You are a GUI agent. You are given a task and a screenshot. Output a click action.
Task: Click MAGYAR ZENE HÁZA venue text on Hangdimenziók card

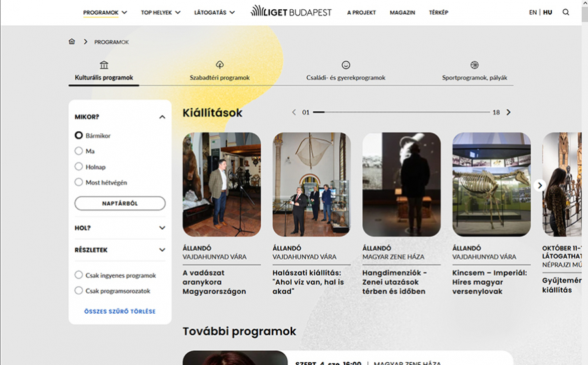pos(393,256)
